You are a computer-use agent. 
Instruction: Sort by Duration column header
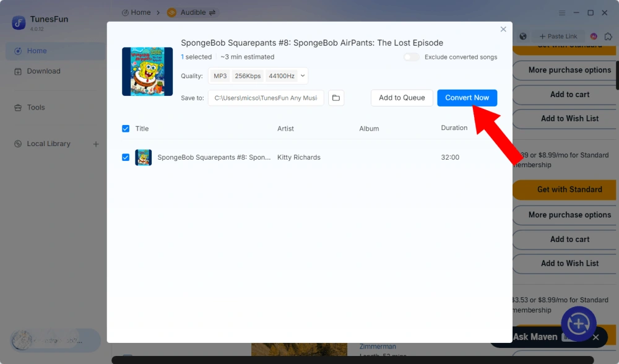tap(454, 128)
